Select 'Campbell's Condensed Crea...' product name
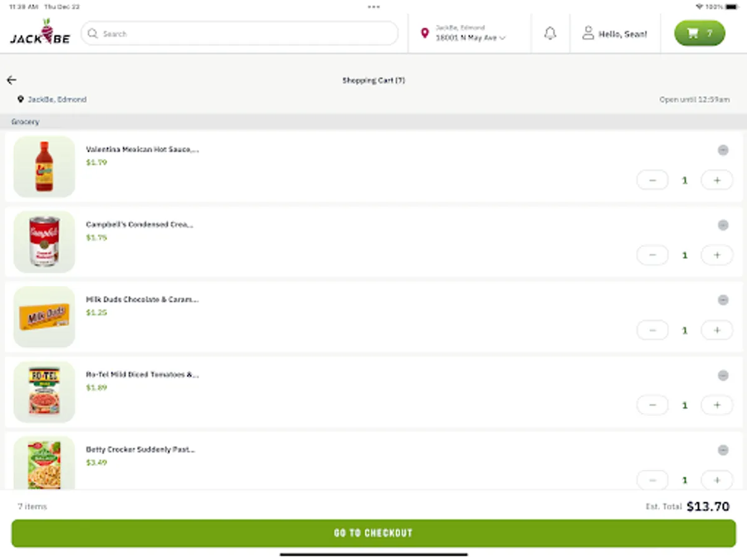The width and height of the screenshot is (747, 560). point(139,225)
